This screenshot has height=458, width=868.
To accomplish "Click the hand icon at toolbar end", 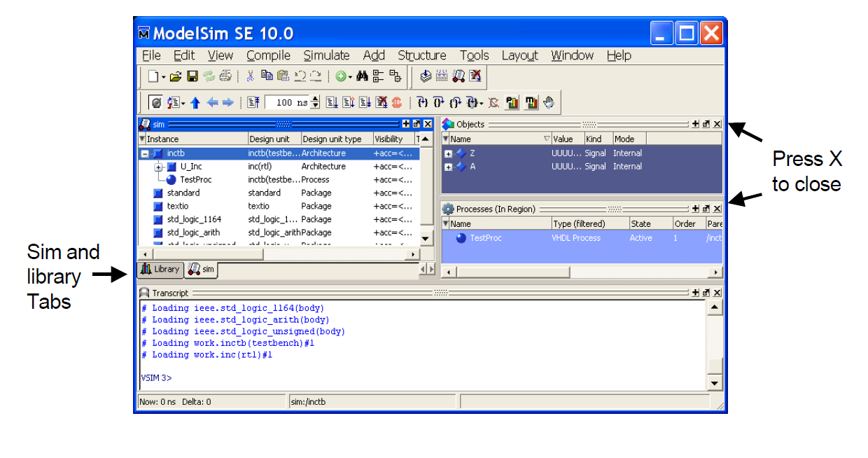I will pyautogui.click(x=549, y=102).
